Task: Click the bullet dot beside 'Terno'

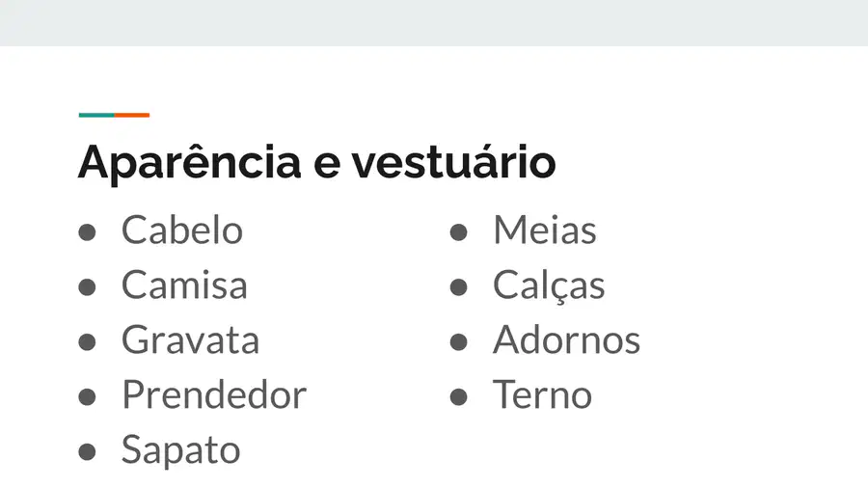Action: 458,396
